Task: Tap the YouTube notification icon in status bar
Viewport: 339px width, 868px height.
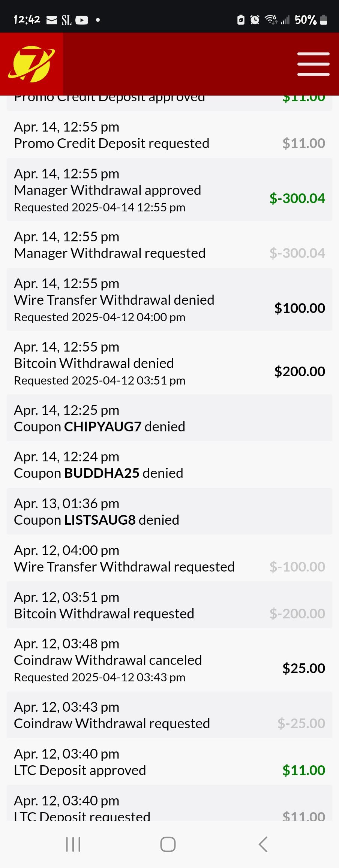Action: tap(82, 20)
